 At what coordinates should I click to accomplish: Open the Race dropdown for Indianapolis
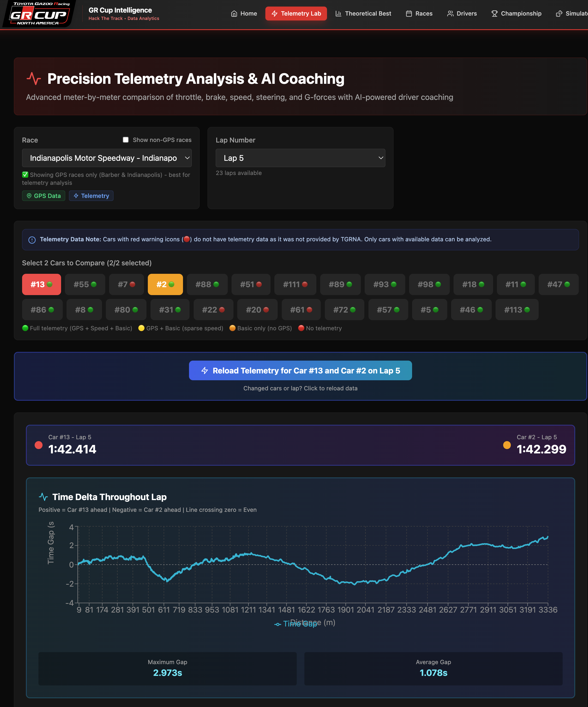(x=107, y=158)
